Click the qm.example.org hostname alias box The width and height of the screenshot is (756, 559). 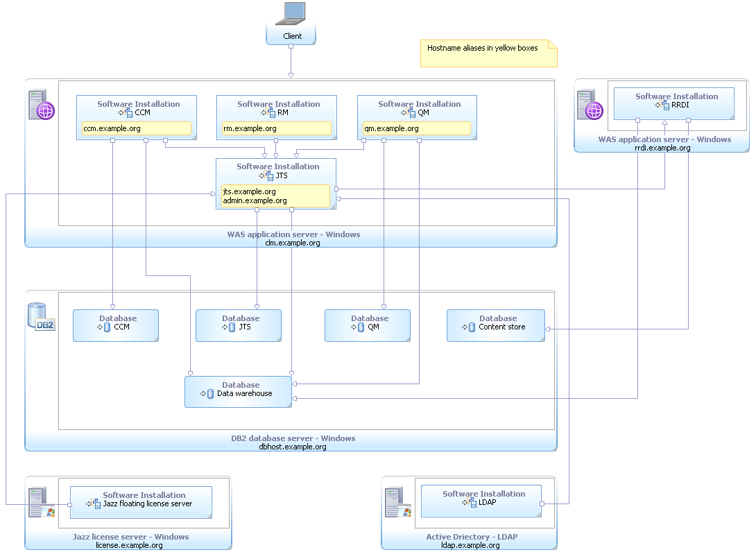(x=417, y=129)
